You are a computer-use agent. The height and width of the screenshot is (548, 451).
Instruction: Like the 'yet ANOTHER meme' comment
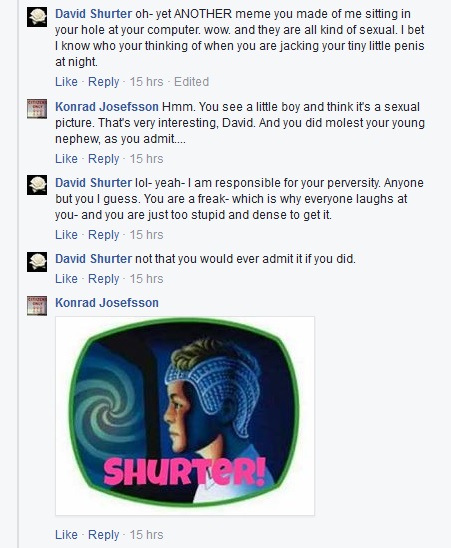(x=66, y=82)
